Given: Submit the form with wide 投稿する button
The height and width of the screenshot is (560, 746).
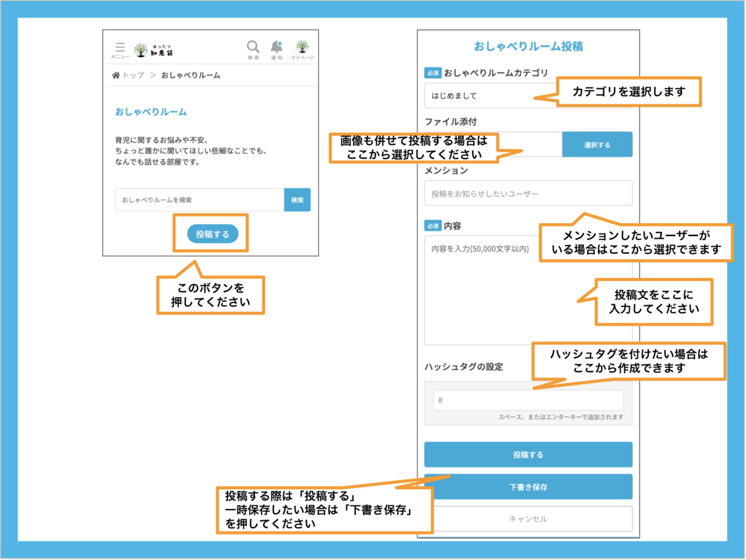Looking at the screenshot, I should 528,454.
